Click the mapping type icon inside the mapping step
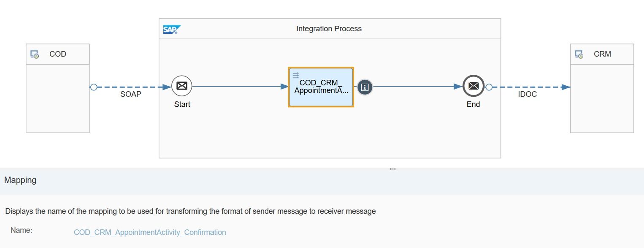Screen dimensions: 644x248 point(296,75)
